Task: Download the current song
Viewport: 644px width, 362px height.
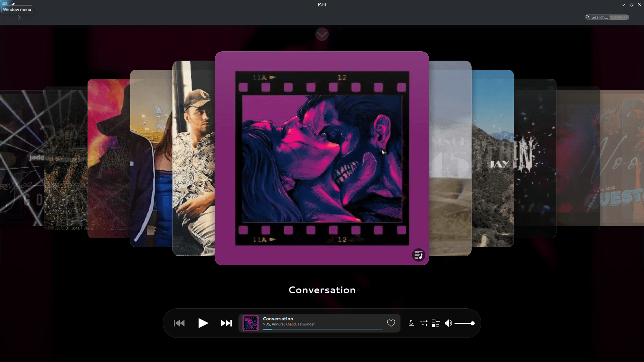Action: 411,323
